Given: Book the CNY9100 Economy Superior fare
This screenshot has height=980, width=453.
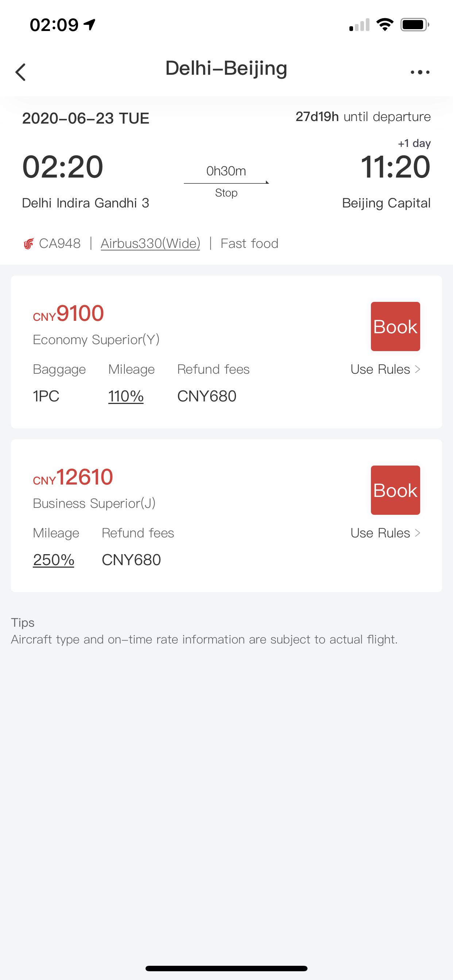Looking at the screenshot, I should point(395,326).
